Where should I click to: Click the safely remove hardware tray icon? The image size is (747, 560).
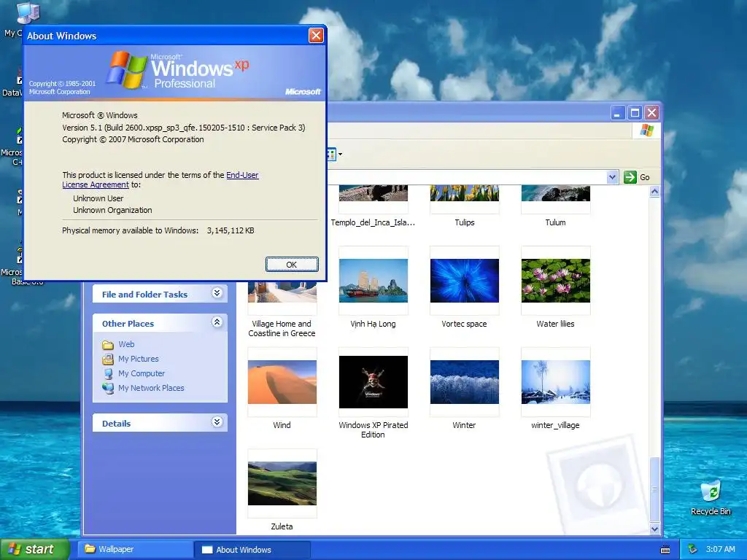tap(693, 550)
